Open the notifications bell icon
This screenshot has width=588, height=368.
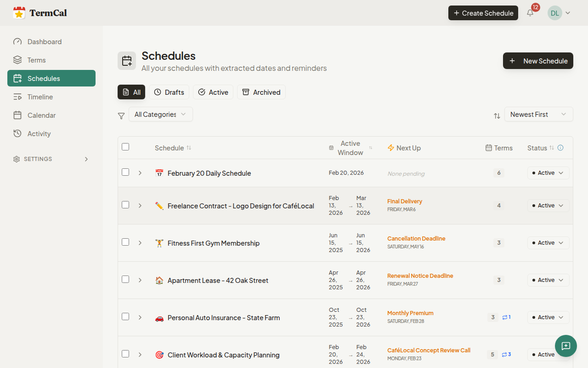pos(530,13)
